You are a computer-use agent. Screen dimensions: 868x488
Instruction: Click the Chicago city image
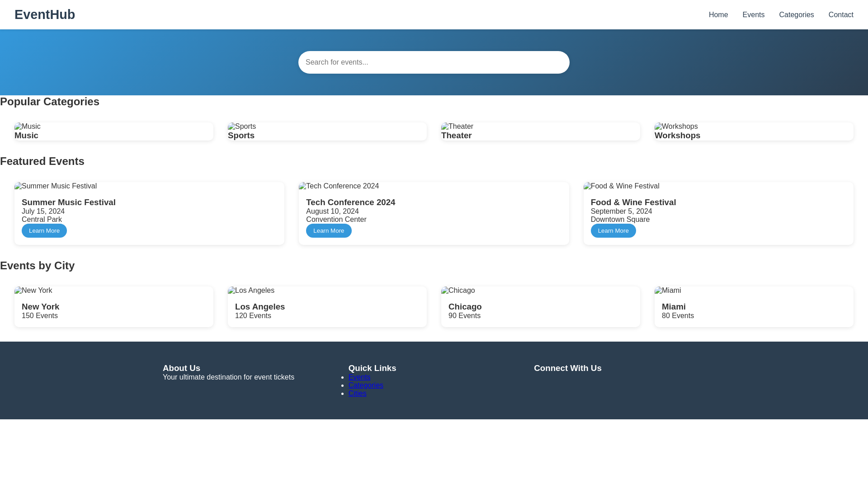point(458,291)
